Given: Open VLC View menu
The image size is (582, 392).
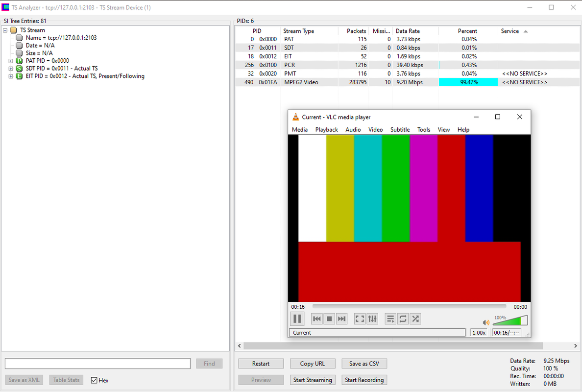Looking at the screenshot, I should [443, 129].
